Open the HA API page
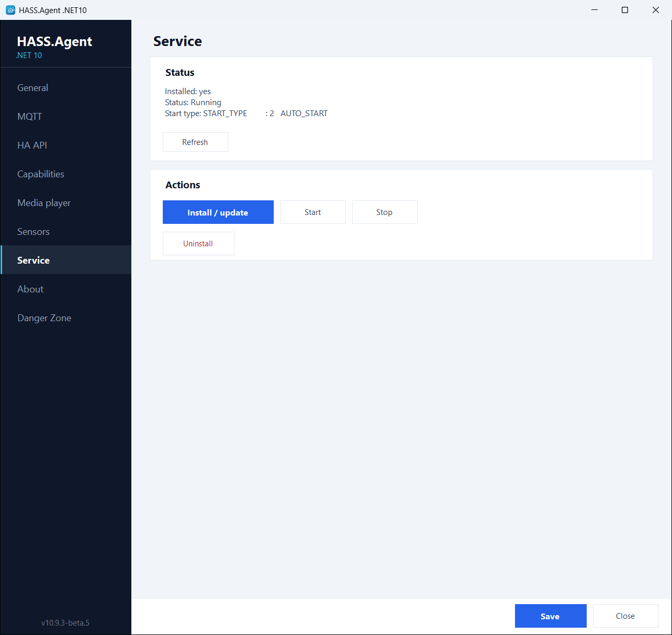This screenshot has width=672, height=635. tap(66, 145)
